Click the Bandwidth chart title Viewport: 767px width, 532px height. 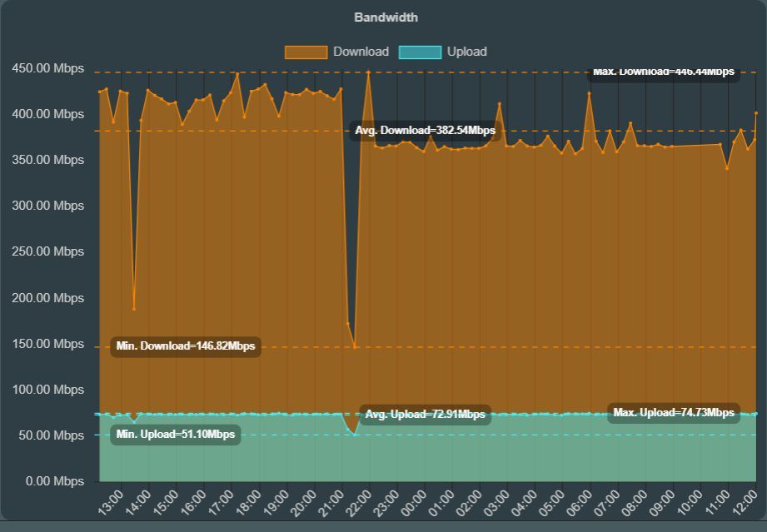(x=386, y=17)
